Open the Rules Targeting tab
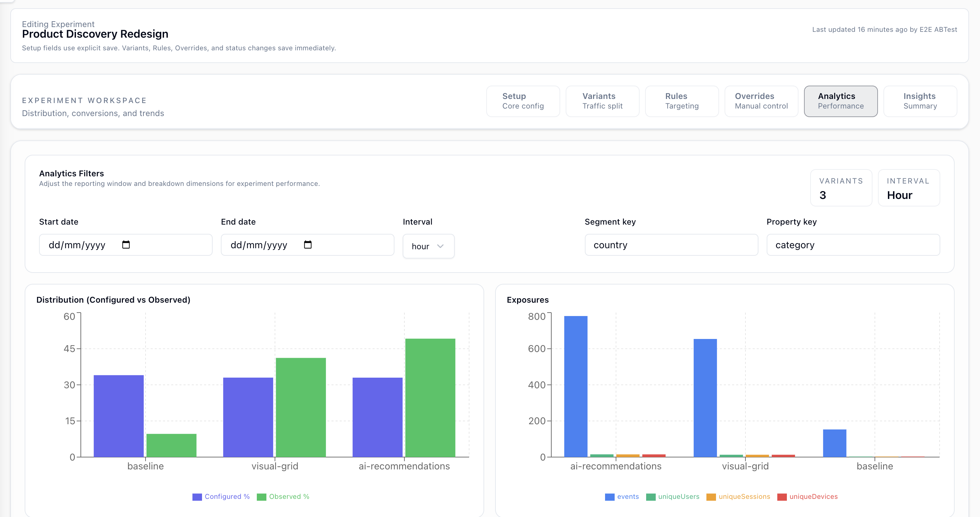The width and height of the screenshot is (980, 517). tap(681, 101)
